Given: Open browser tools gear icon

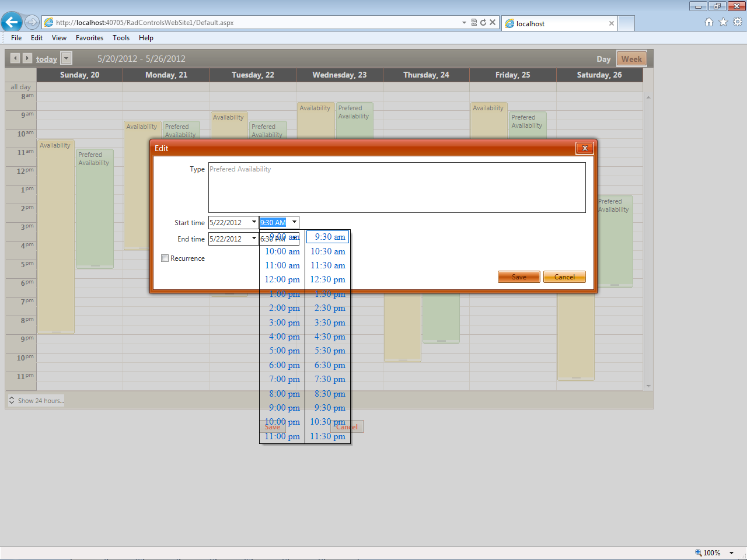Looking at the screenshot, I should (738, 22).
